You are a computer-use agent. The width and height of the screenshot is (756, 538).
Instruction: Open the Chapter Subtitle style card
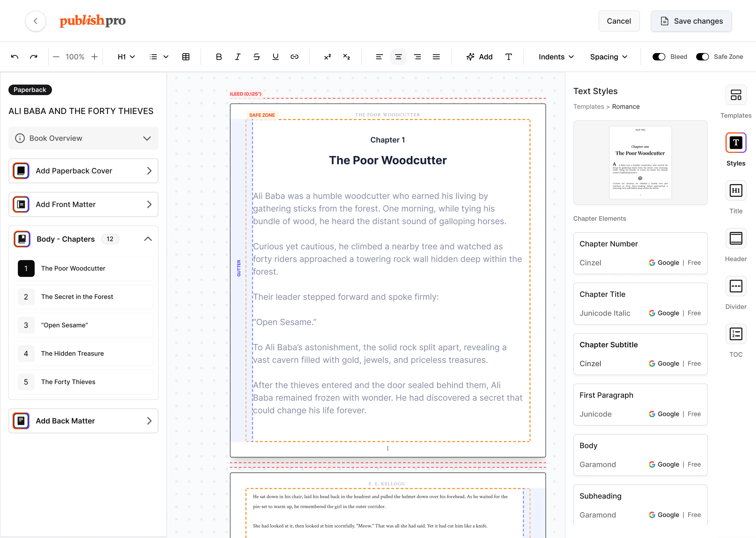click(x=640, y=354)
